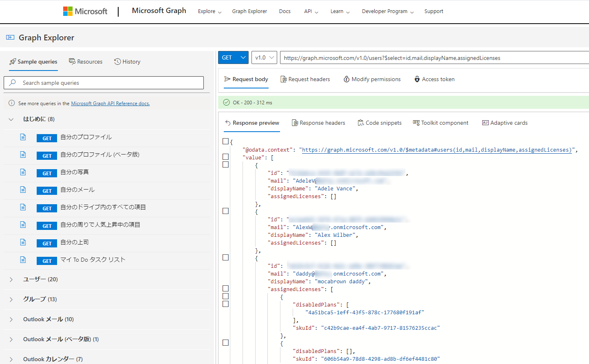Toggle fold box for the Alex Wilber object
The width and height of the screenshot is (589, 364).
(225, 211)
